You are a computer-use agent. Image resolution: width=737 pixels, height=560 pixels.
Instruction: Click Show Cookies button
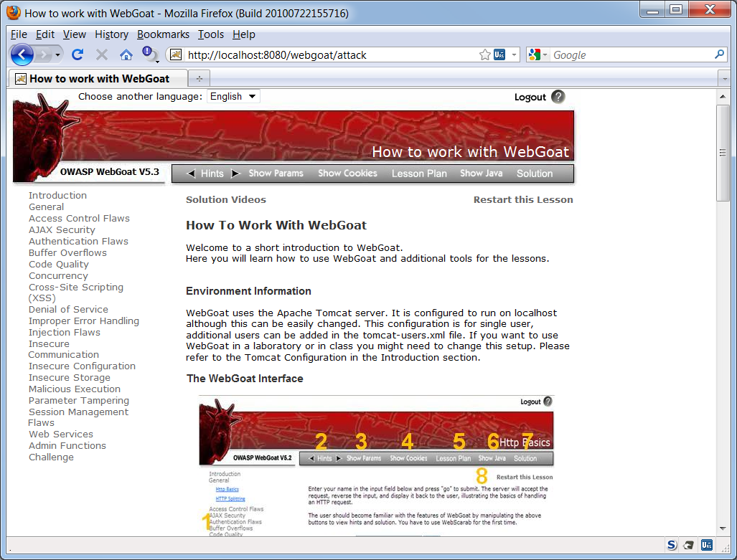pyautogui.click(x=347, y=173)
